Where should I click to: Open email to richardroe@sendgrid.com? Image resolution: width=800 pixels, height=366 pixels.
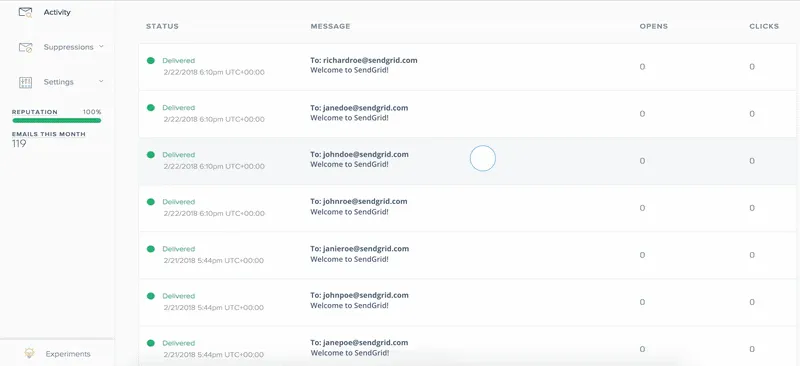[x=364, y=60]
